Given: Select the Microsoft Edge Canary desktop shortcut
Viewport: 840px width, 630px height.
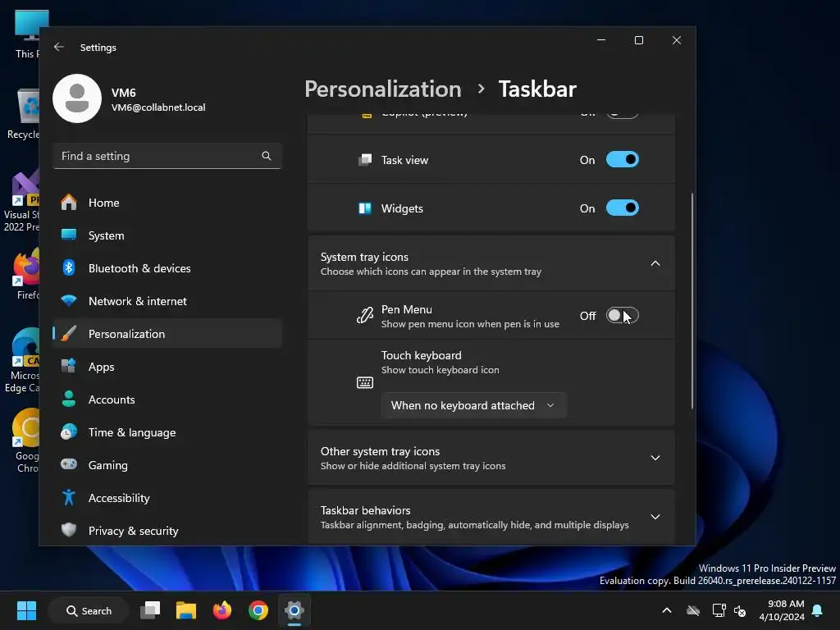Looking at the screenshot, I should click(22, 361).
